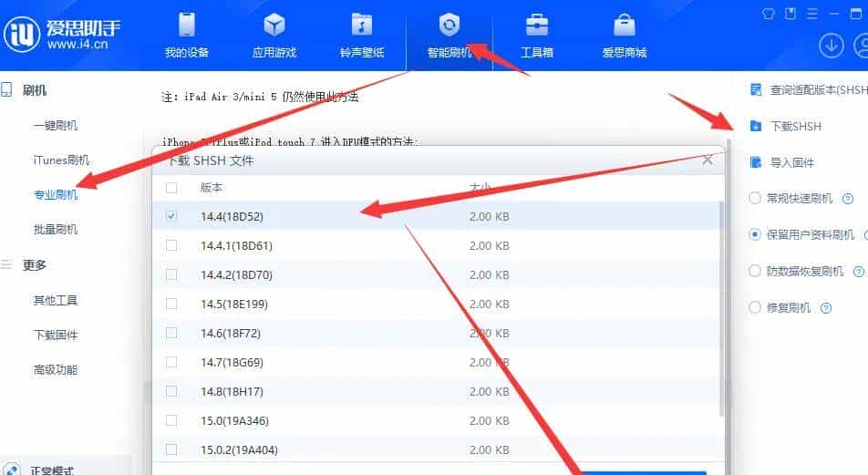This screenshot has height=475, width=868.
Task: Open the 我的设备 device icon
Action: pos(186,25)
